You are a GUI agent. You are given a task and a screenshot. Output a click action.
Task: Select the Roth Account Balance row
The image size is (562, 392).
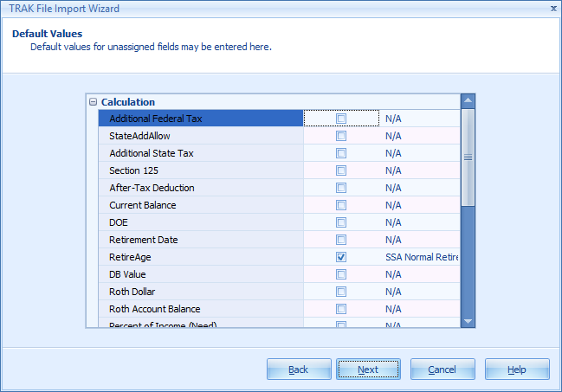point(200,309)
